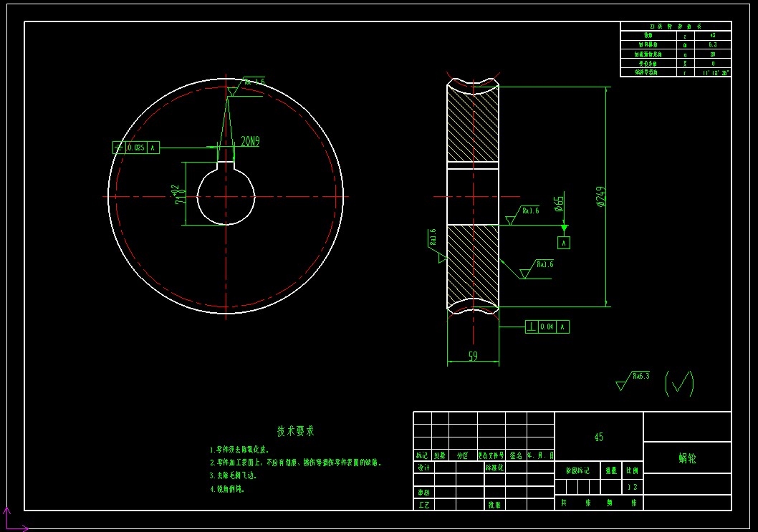Screen dimensions: 758x532
Task: Click the 蜗轮 part name in title block
Action: click(687, 458)
